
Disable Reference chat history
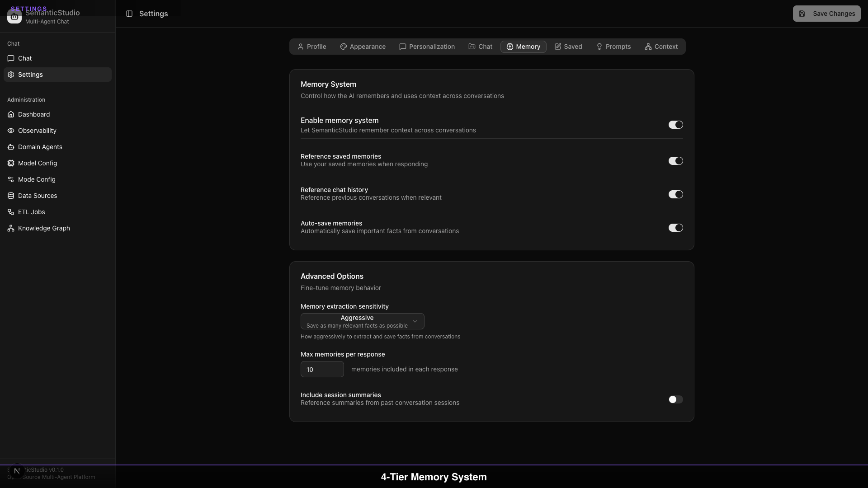[675, 194]
